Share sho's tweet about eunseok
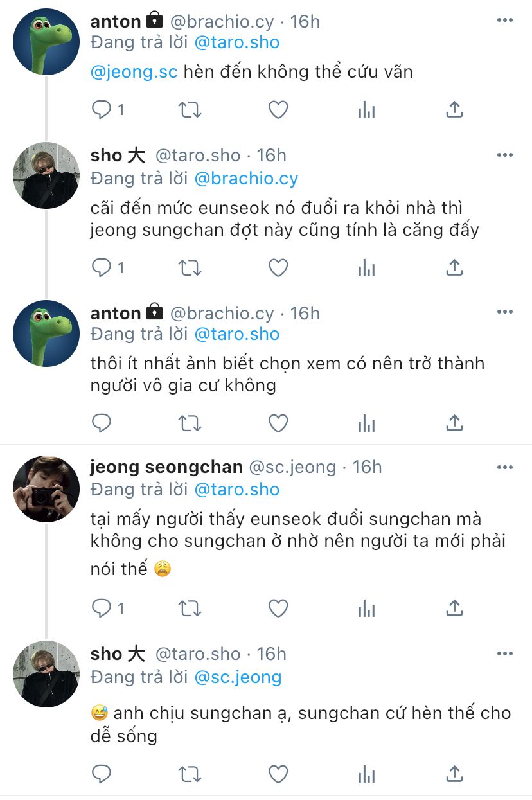The height and width of the screenshot is (800, 532). 454,267
